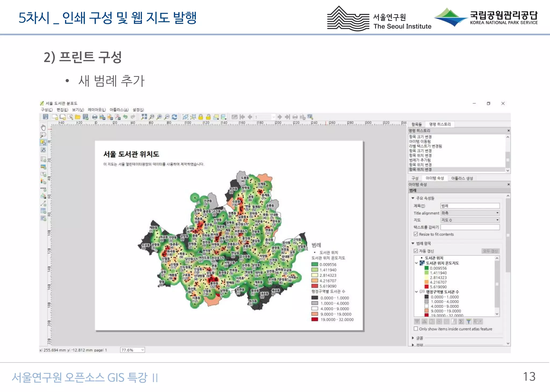Click the 서울 도서관 위치도 map title label
Image resolution: width=550 pixels, height=392 pixels.
click(131, 154)
